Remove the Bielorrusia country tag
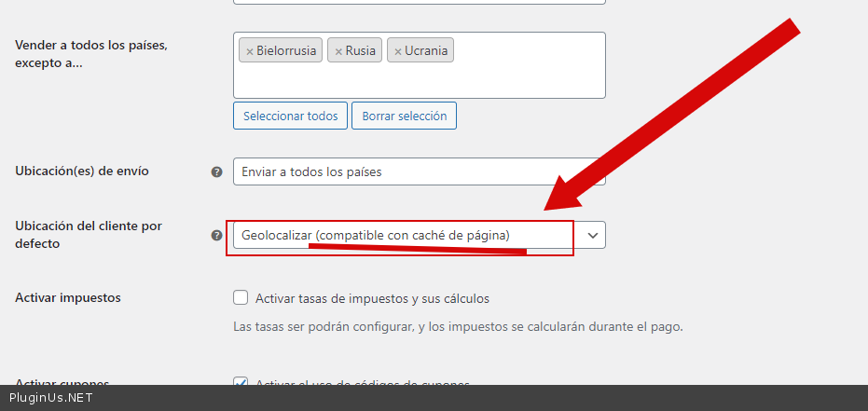 pos(249,51)
